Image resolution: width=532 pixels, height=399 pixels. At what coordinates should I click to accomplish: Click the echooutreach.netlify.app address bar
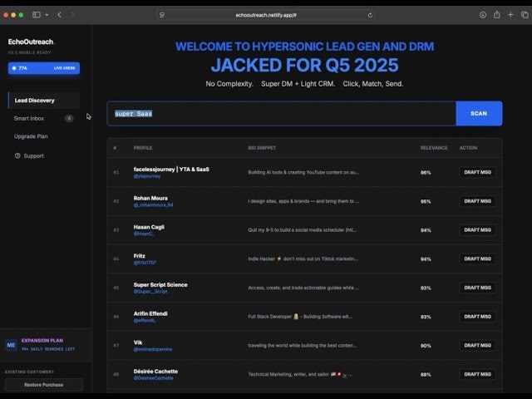(266, 15)
